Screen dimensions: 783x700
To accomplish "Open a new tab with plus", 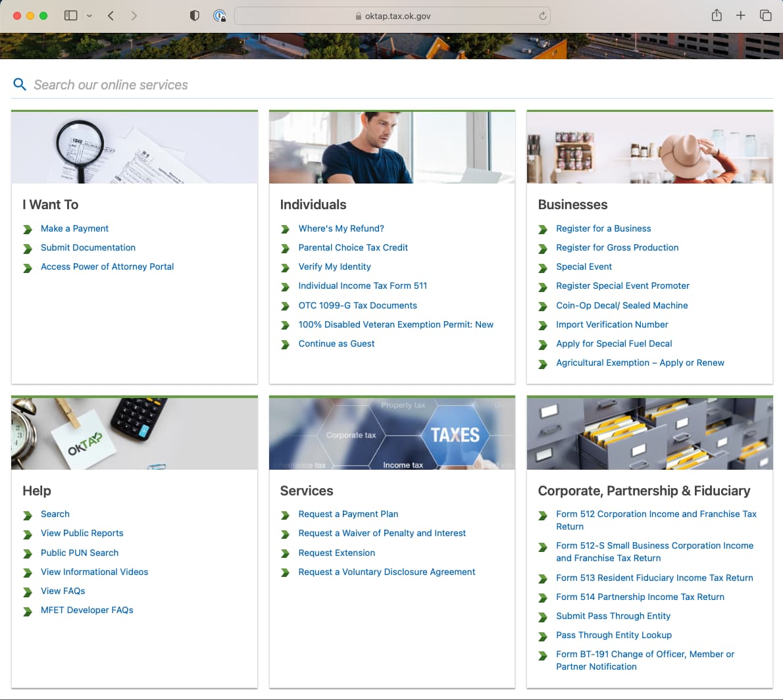I will [x=740, y=16].
